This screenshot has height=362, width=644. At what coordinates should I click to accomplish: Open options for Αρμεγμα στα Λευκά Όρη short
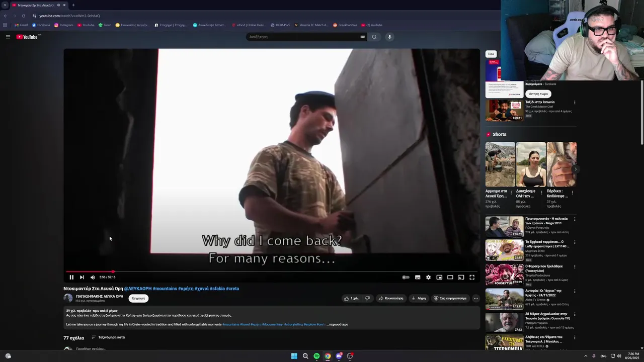[511, 193]
